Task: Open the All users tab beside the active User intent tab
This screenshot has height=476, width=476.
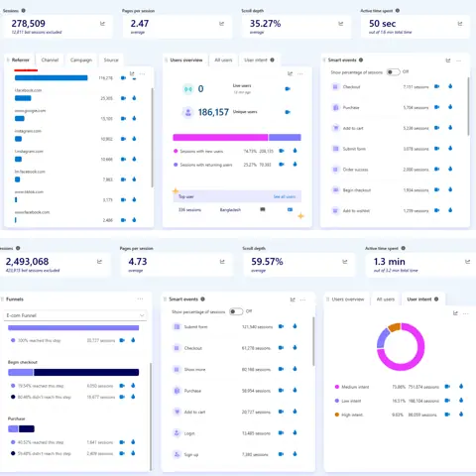Action: [x=386, y=299]
